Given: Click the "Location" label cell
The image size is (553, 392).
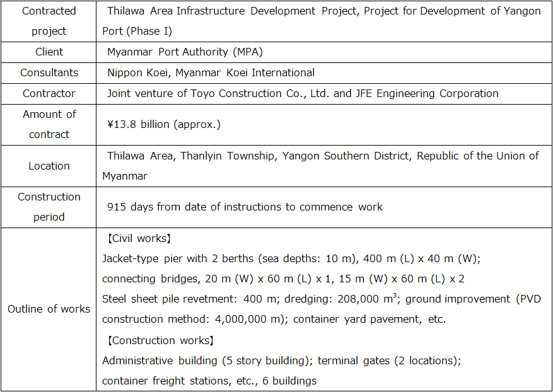Looking at the screenshot, I should point(49,166).
